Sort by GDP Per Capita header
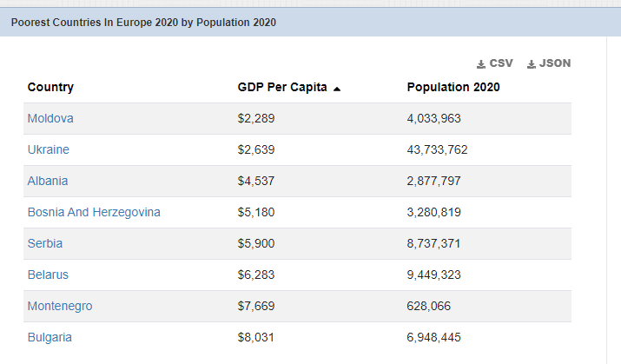The width and height of the screenshot is (621, 364). (282, 87)
